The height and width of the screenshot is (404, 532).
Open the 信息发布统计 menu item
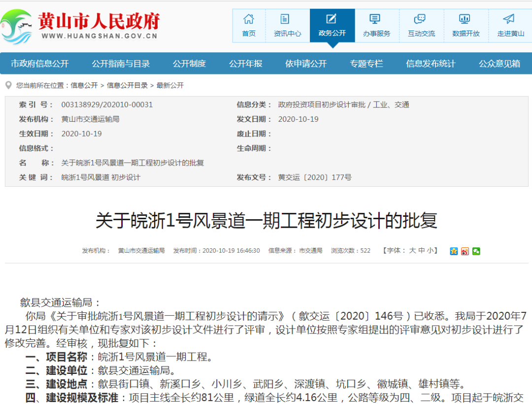pyautogui.click(x=431, y=64)
